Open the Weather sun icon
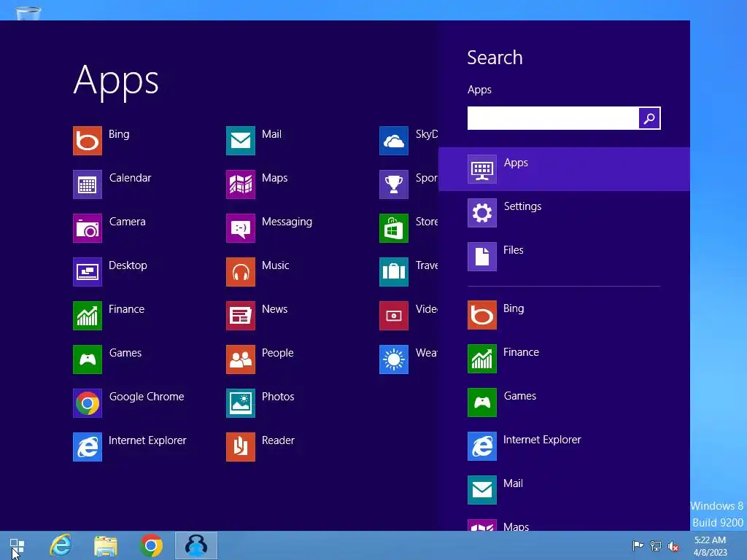This screenshot has height=560, width=747. [x=394, y=359]
